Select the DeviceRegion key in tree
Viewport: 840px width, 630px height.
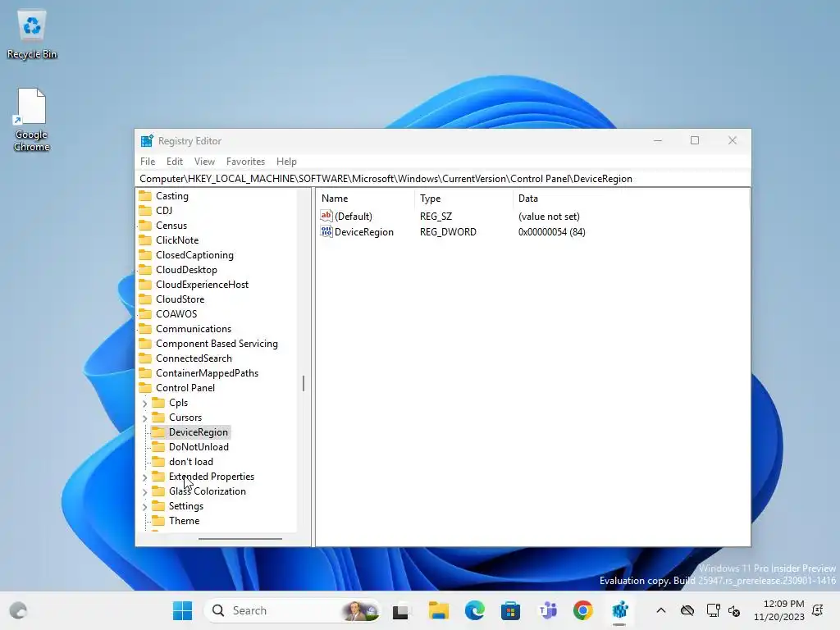click(x=199, y=431)
